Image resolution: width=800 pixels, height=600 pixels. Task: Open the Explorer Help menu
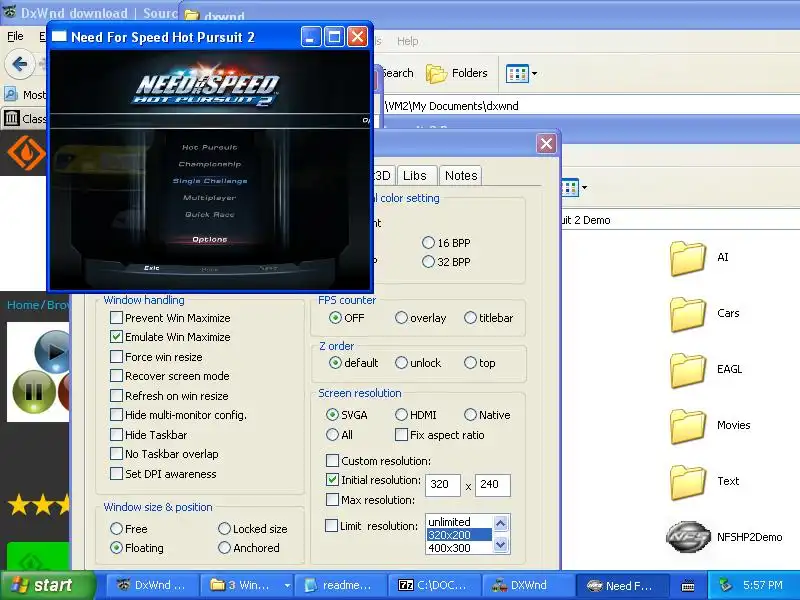(408, 41)
